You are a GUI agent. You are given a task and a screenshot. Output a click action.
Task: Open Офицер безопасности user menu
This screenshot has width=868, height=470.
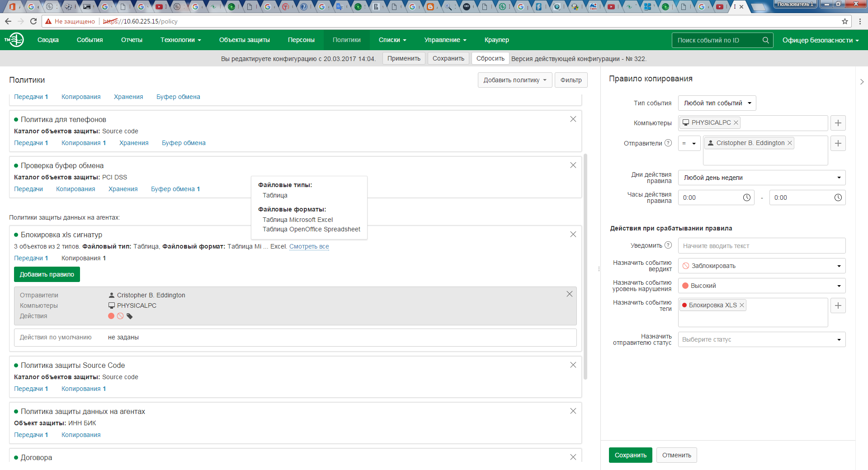(x=821, y=40)
